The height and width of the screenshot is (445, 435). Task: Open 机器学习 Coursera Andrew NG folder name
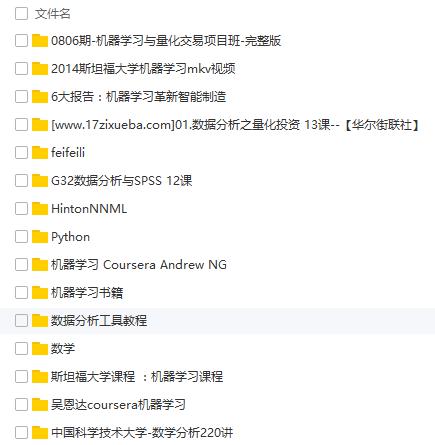pos(139,265)
